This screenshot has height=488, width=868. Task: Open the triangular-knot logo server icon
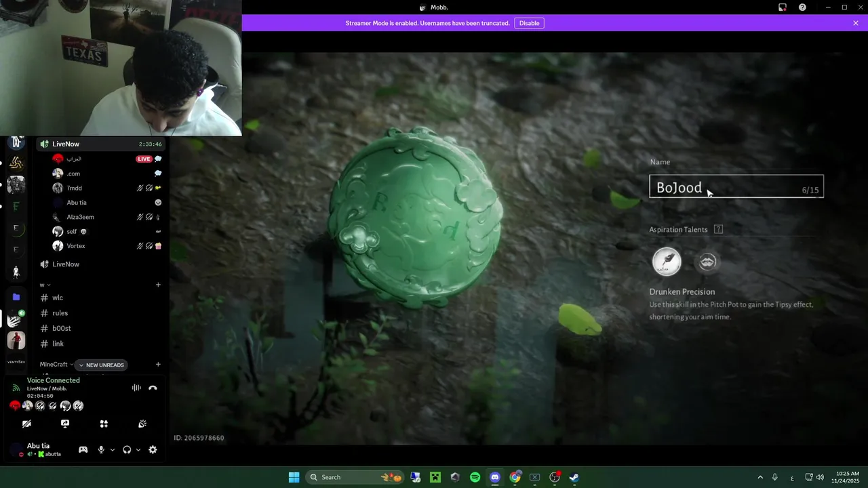pyautogui.click(x=16, y=163)
